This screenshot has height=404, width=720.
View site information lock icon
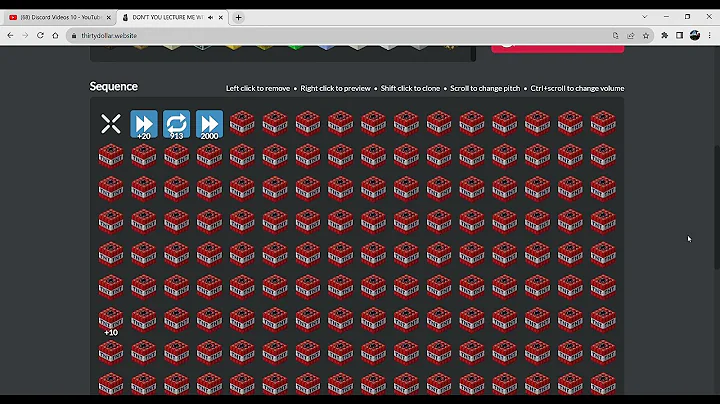[x=74, y=36]
